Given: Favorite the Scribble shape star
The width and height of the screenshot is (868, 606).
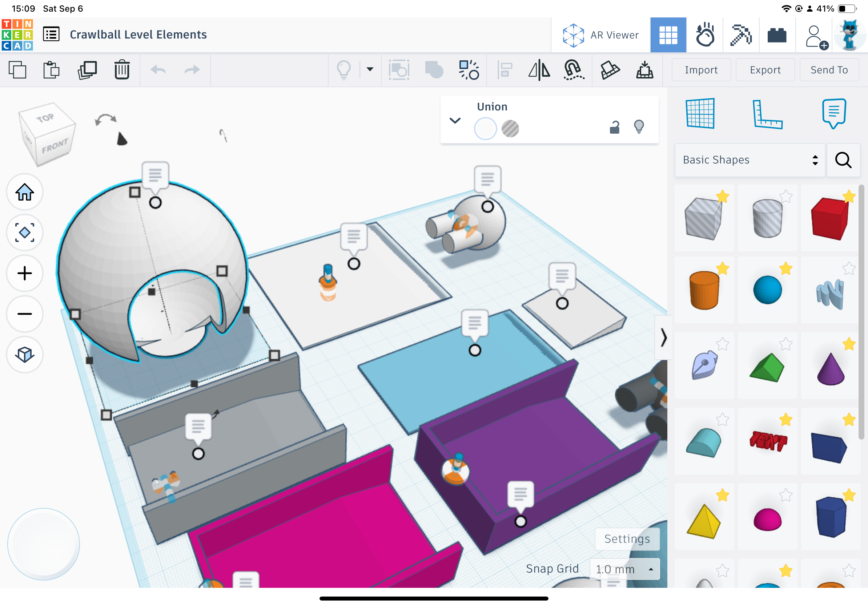Looking at the screenshot, I should [849, 268].
